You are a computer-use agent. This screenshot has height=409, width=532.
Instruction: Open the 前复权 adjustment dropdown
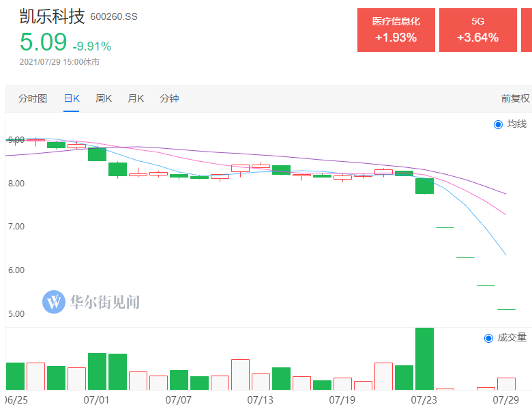(515, 98)
